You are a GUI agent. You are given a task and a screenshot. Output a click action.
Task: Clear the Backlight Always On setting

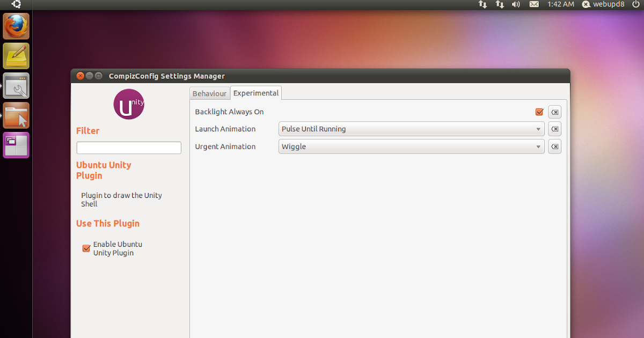[x=554, y=112]
